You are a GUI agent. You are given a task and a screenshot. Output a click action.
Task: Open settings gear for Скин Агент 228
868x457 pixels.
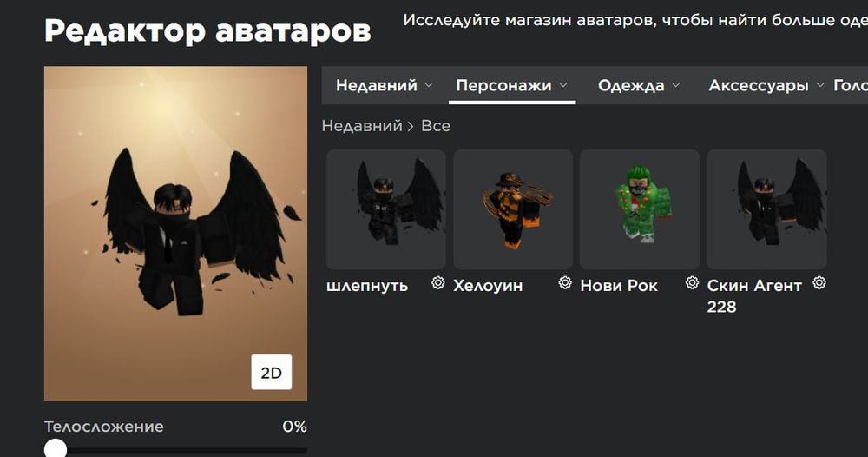click(819, 283)
